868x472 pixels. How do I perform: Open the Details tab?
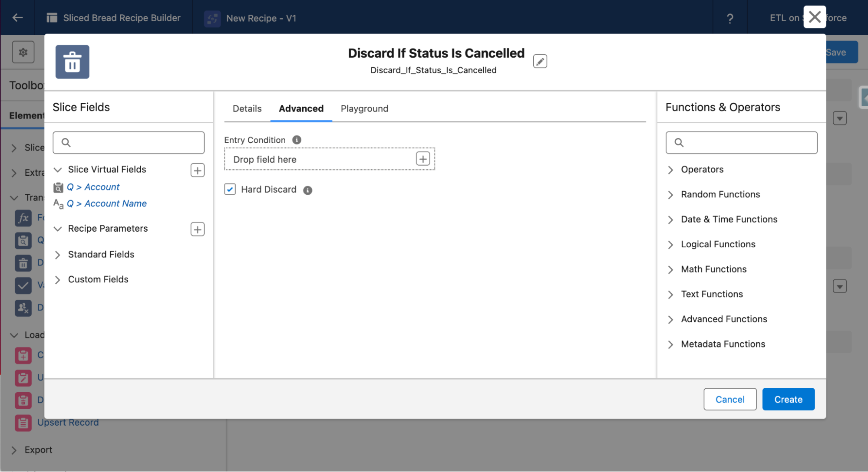coord(246,108)
